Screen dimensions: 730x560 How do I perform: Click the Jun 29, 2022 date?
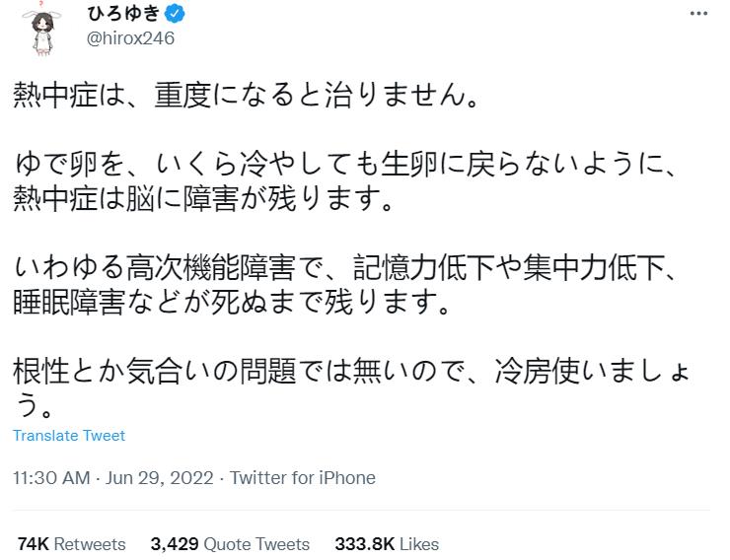click(x=161, y=478)
